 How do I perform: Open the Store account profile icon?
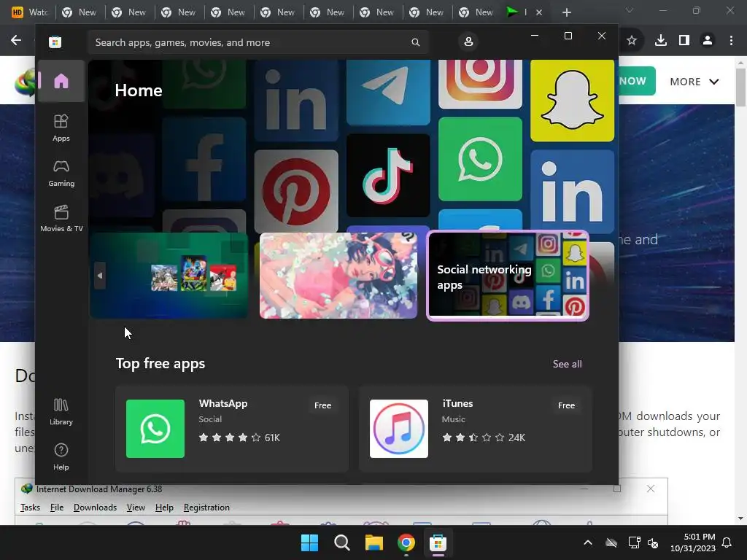468,42
